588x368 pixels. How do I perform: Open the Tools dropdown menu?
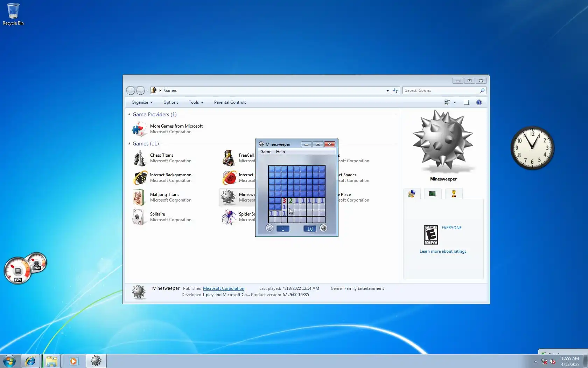click(x=196, y=102)
